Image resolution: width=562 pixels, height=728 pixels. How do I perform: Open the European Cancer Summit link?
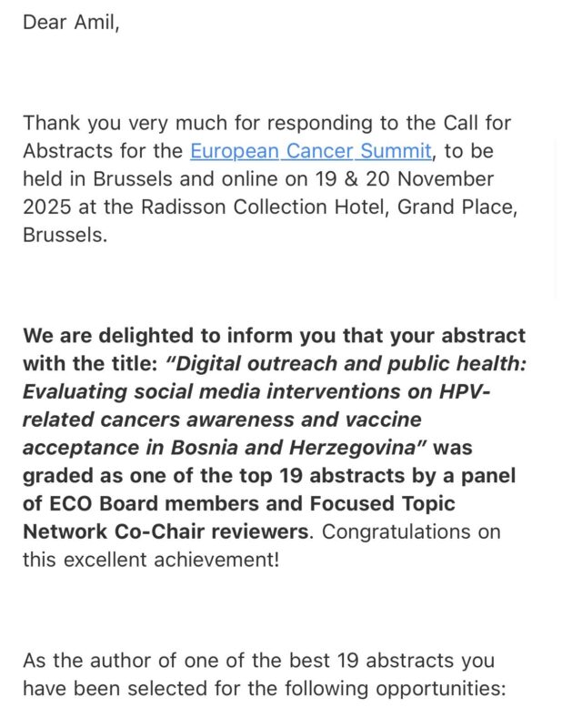coord(310,150)
